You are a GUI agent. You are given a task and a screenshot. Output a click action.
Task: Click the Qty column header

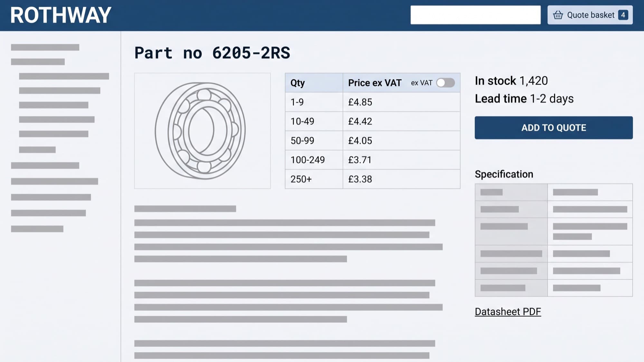click(314, 83)
